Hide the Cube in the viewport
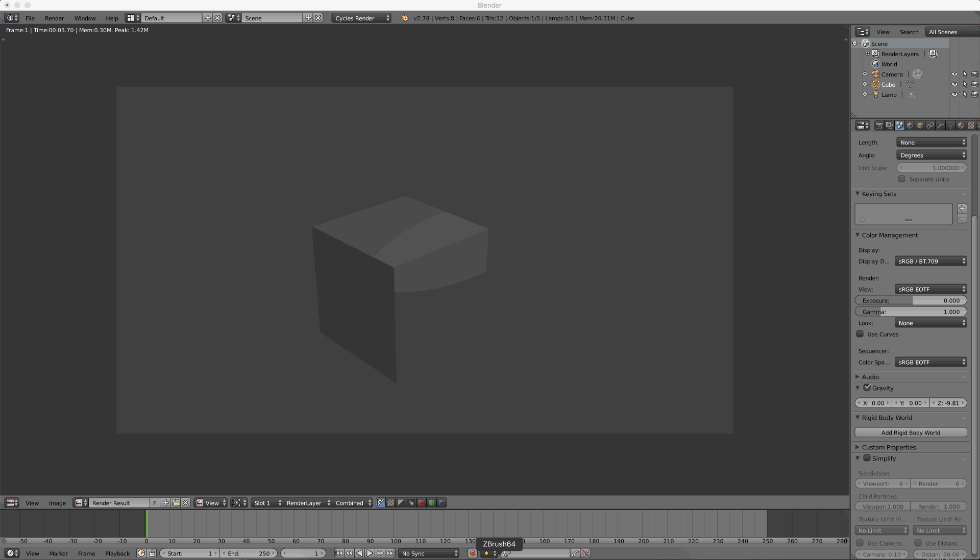980x560 pixels. (954, 84)
